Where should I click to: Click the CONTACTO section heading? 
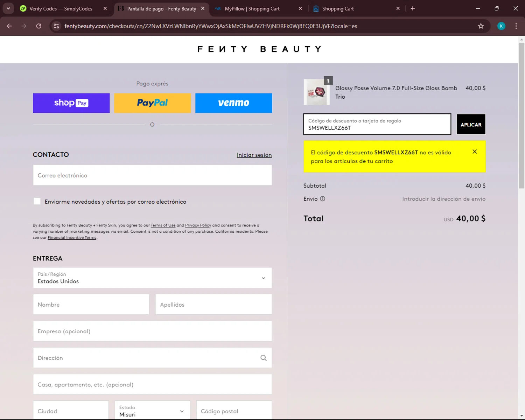51,155
